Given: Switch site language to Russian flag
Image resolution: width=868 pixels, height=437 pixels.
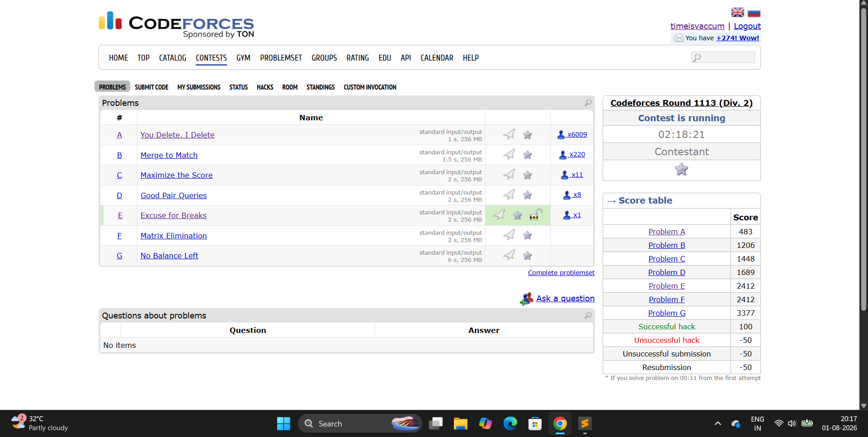Looking at the screenshot, I should (x=754, y=13).
